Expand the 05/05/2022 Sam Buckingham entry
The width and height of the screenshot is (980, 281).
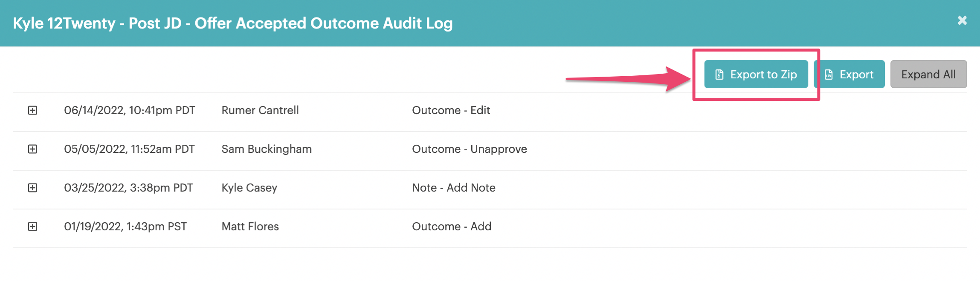(32, 149)
